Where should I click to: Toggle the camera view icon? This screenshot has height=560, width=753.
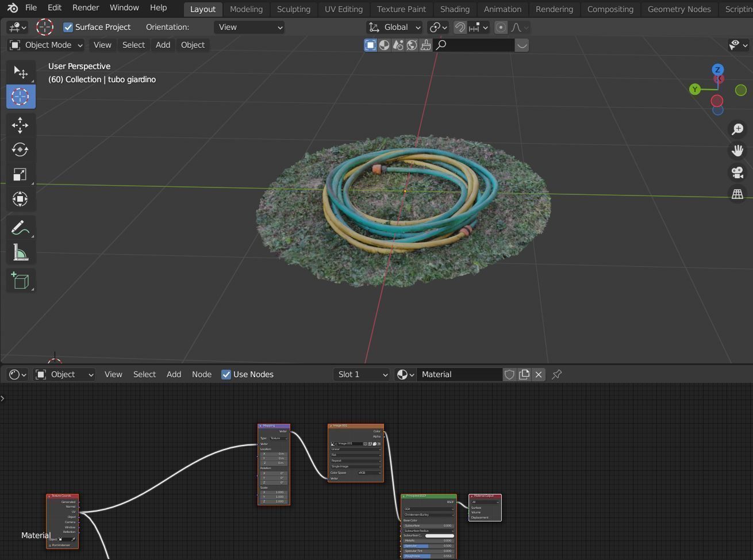pos(737,172)
